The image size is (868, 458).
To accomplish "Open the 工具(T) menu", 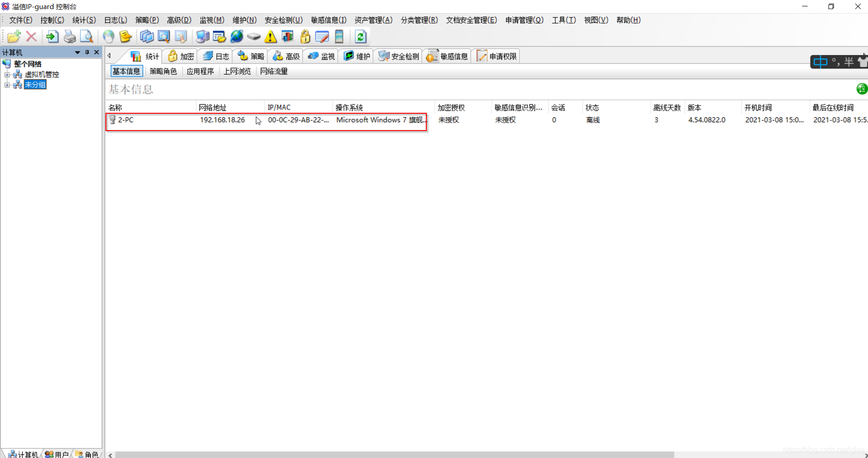I will pos(564,20).
